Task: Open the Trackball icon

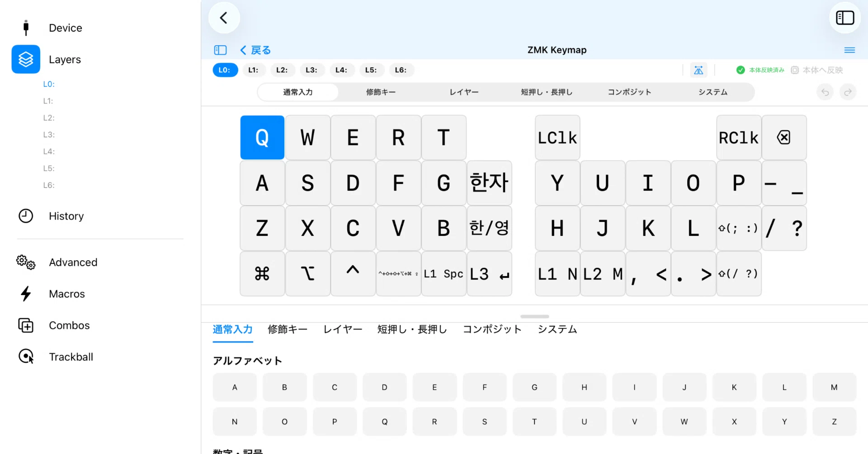Action: (26, 357)
